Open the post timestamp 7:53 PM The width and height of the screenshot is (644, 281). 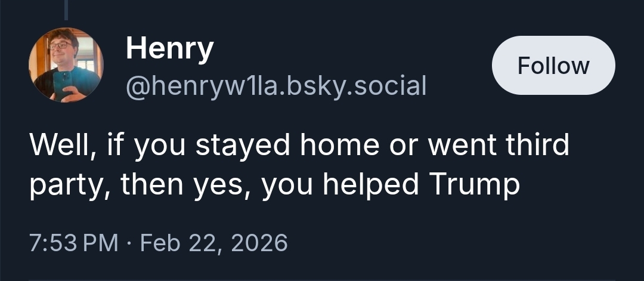pyautogui.click(x=74, y=243)
